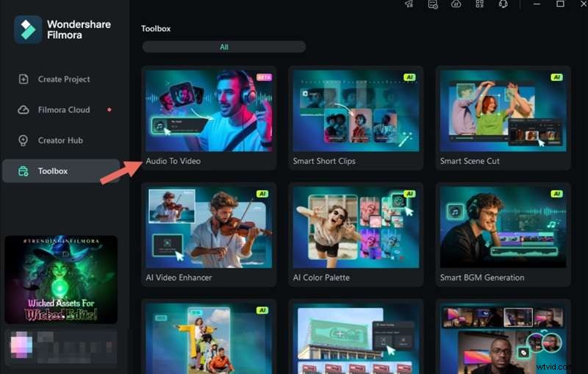Viewport: 588px width, 374px height.
Task: Click the Creator Hub lightbulb icon
Action: pyautogui.click(x=24, y=140)
